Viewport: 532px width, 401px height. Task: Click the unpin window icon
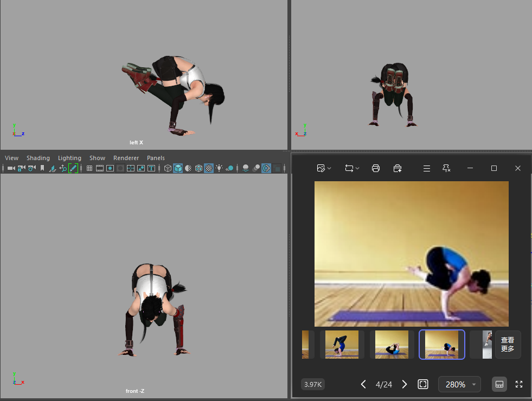tap(446, 168)
